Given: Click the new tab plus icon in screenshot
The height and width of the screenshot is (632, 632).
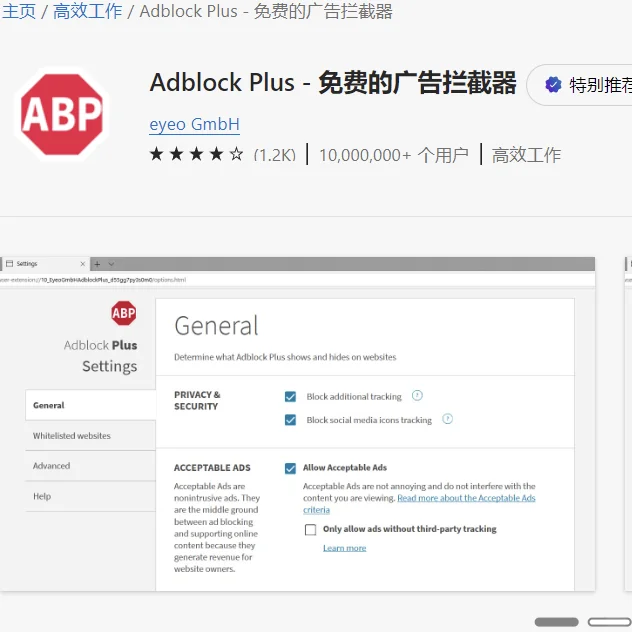Looking at the screenshot, I should (97, 264).
